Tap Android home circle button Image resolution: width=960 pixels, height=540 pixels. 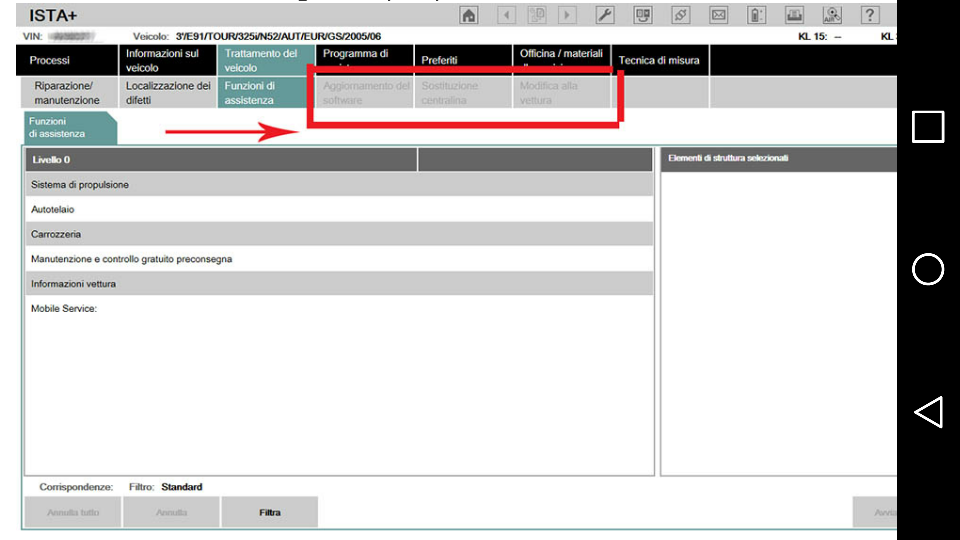[x=928, y=269]
